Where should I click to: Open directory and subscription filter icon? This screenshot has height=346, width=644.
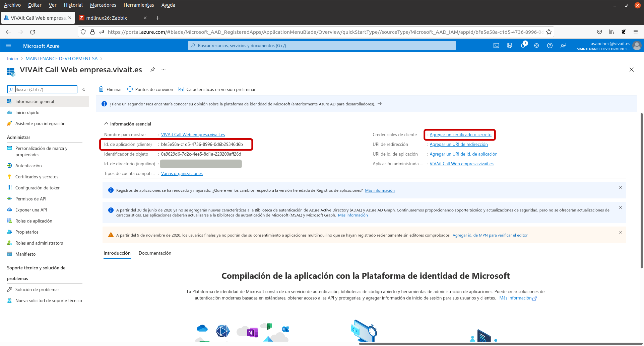(510, 46)
